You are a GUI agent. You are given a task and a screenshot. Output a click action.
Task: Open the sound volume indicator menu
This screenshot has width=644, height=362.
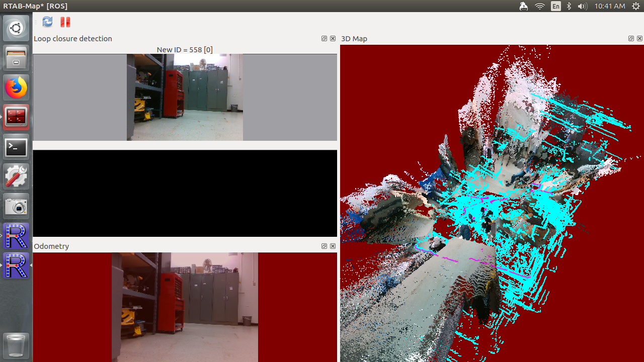pyautogui.click(x=582, y=6)
